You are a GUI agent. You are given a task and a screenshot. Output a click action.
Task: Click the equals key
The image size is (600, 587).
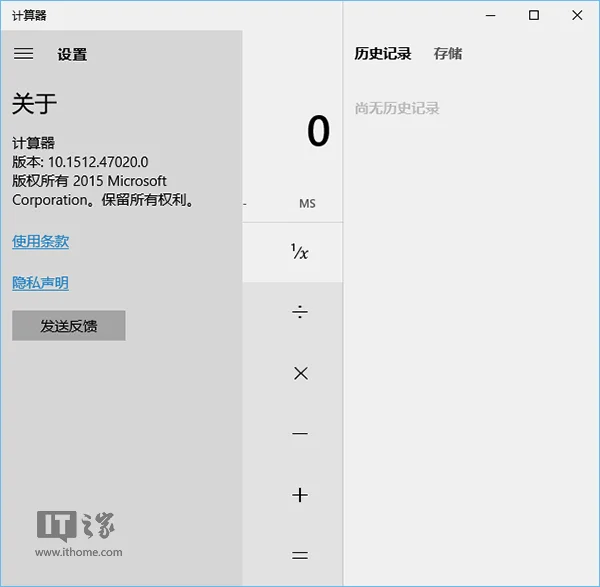click(300, 555)
